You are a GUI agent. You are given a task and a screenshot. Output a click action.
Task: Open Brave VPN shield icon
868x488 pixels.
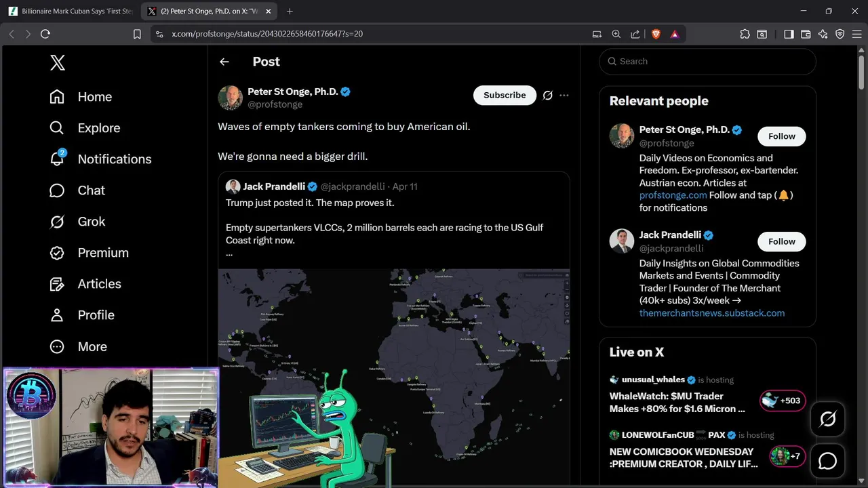(x=840, y=34)
